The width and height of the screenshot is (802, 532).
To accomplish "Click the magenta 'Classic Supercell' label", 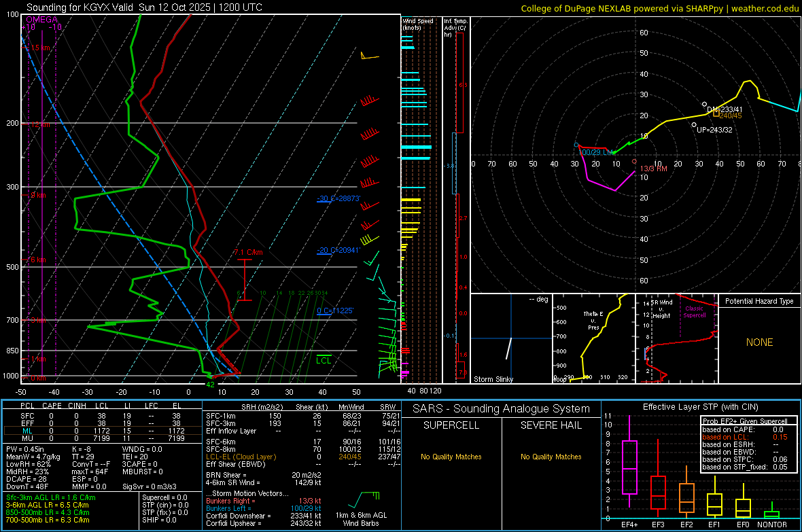I will pos(694,312).
